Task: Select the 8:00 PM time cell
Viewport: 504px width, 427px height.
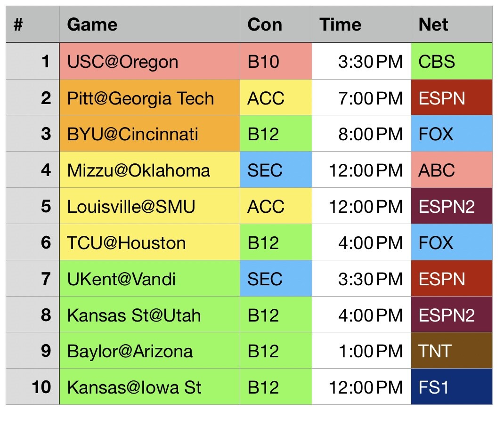Action: 361,134
